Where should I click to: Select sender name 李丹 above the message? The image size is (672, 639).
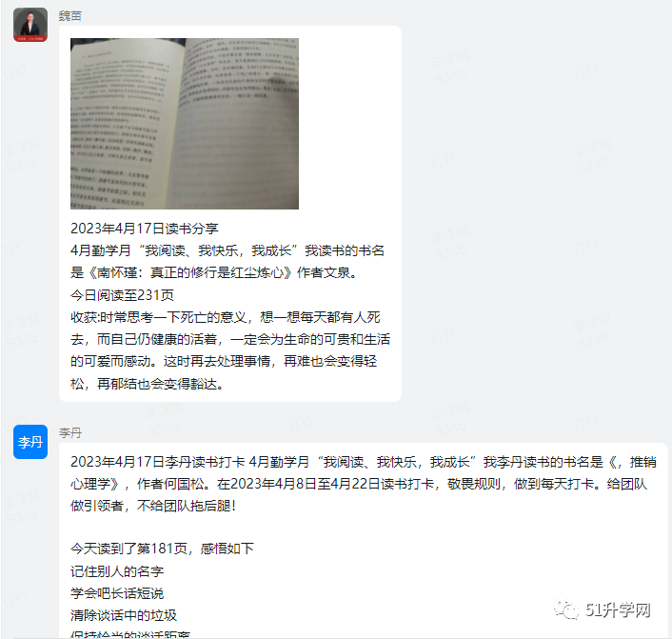pyautogui.click(x=69, y=432)
